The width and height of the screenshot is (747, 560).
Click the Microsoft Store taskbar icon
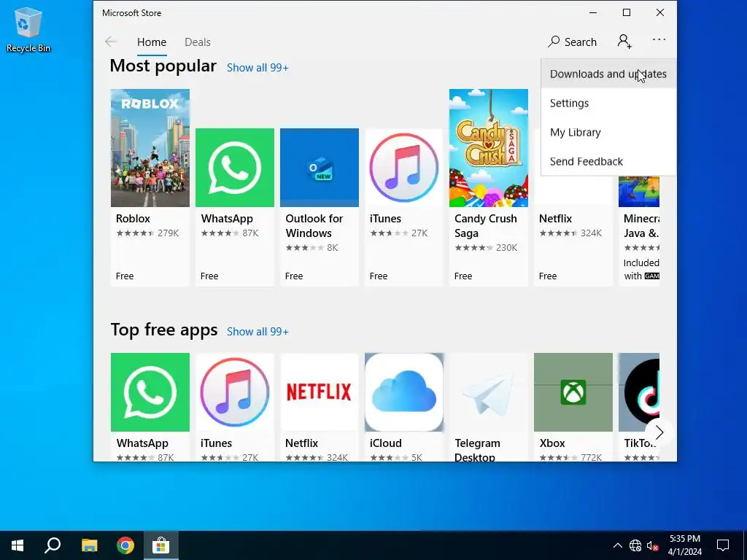161,545
